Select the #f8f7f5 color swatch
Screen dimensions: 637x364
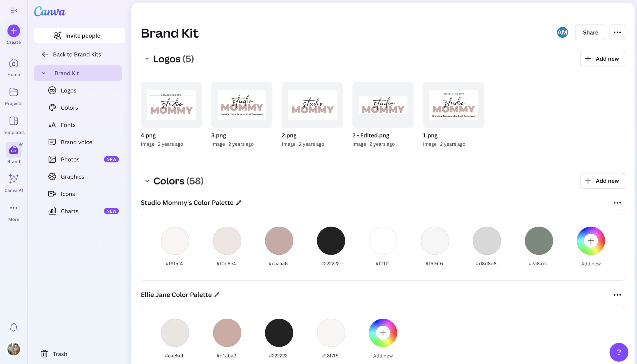coord(331,333)
